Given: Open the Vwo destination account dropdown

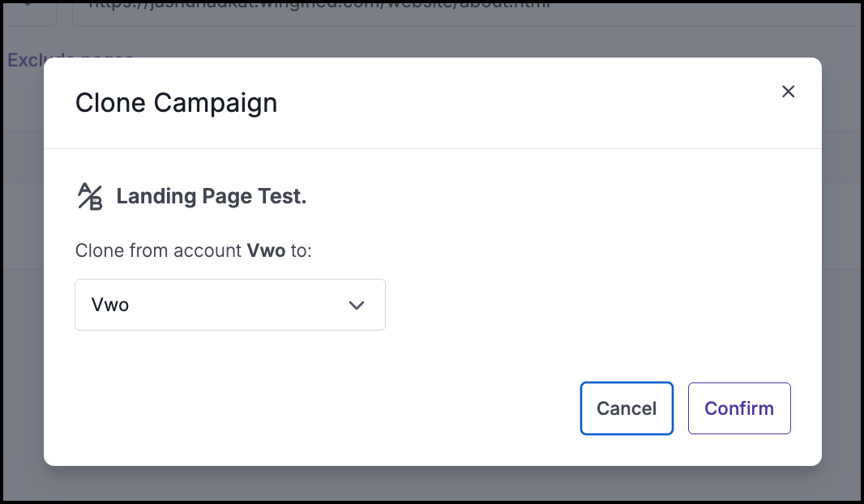Looking at the screenshot, I should click(x=229, y=305).
